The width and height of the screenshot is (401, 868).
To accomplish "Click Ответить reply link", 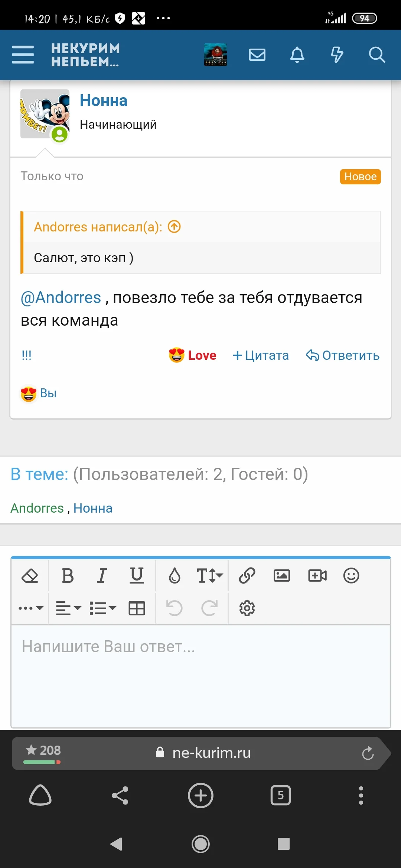I will [x=343, y=355].
